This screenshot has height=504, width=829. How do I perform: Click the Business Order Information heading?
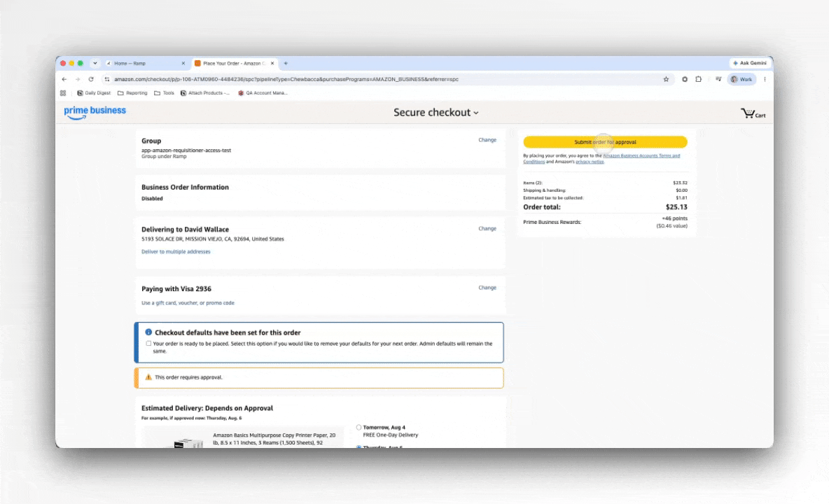click(x=185, y=188)
